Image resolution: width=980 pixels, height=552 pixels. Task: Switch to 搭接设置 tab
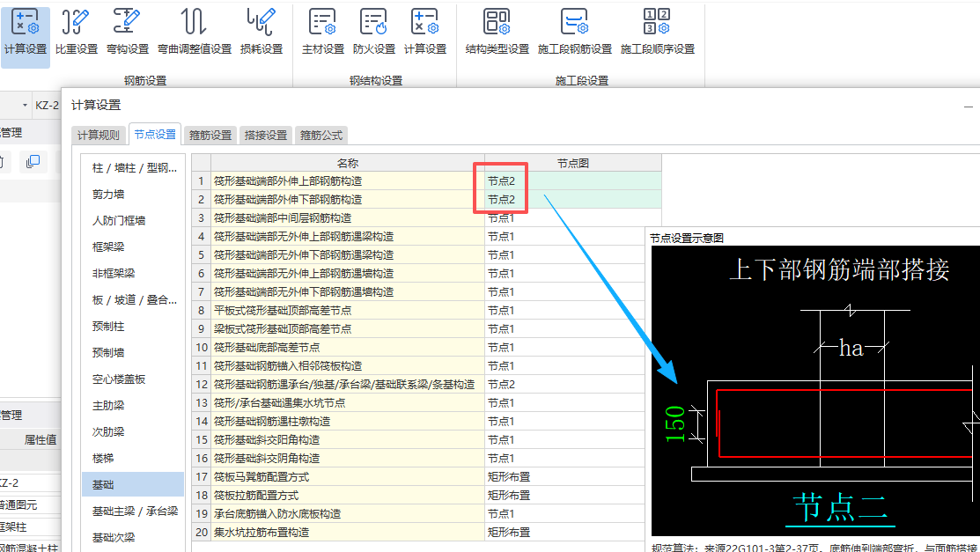pos(266,135)
